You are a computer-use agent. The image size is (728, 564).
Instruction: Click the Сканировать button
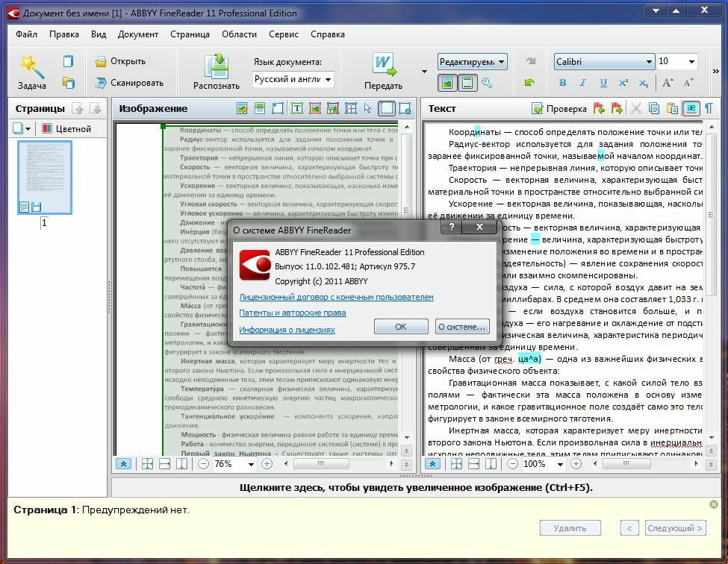(x=129, y=83)
